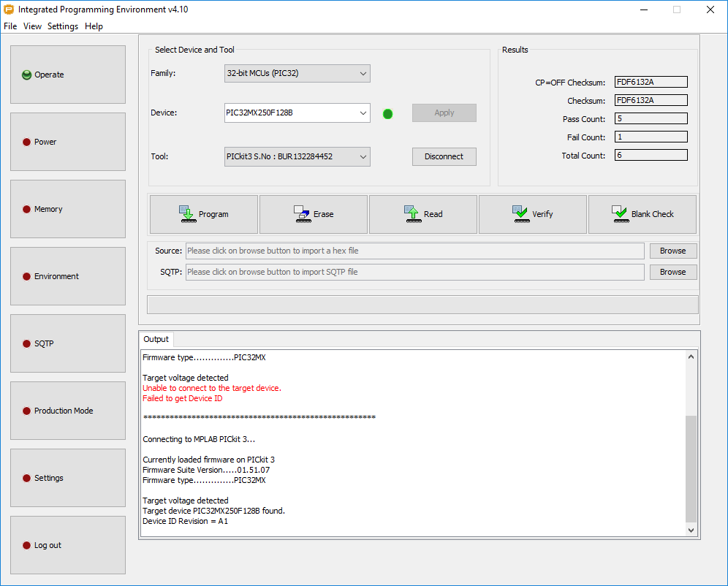Minimize the IPE window

click(644, 9)
